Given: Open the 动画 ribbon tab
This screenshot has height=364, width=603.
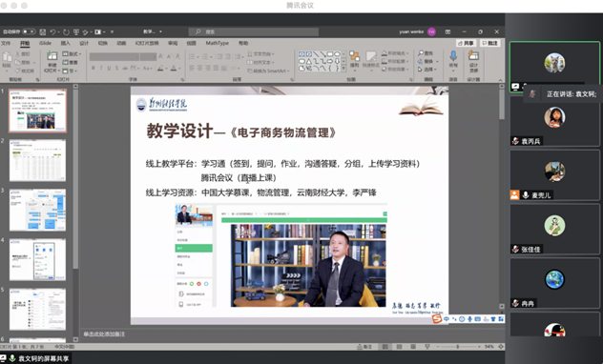Looking at the screenshot, I should click(x=121, y=43).
